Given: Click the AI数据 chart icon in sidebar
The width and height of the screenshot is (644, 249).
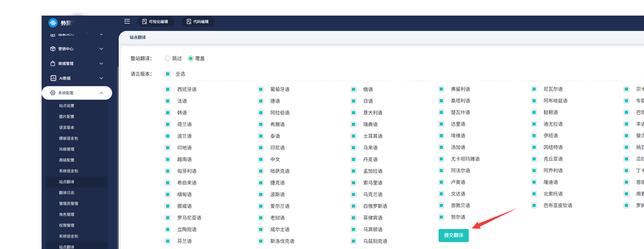Looking at the screenshot, I should [53, 78].
